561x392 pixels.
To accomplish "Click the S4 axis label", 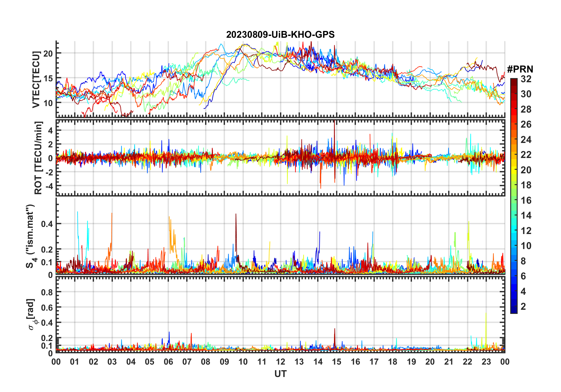I will click(x=30, y=236).
